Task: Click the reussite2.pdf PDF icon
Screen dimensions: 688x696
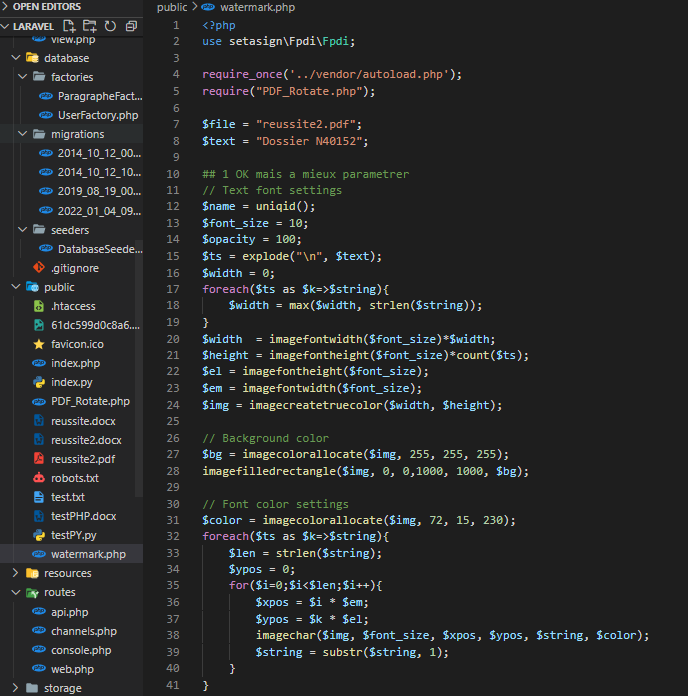Action: click(39, 459)
